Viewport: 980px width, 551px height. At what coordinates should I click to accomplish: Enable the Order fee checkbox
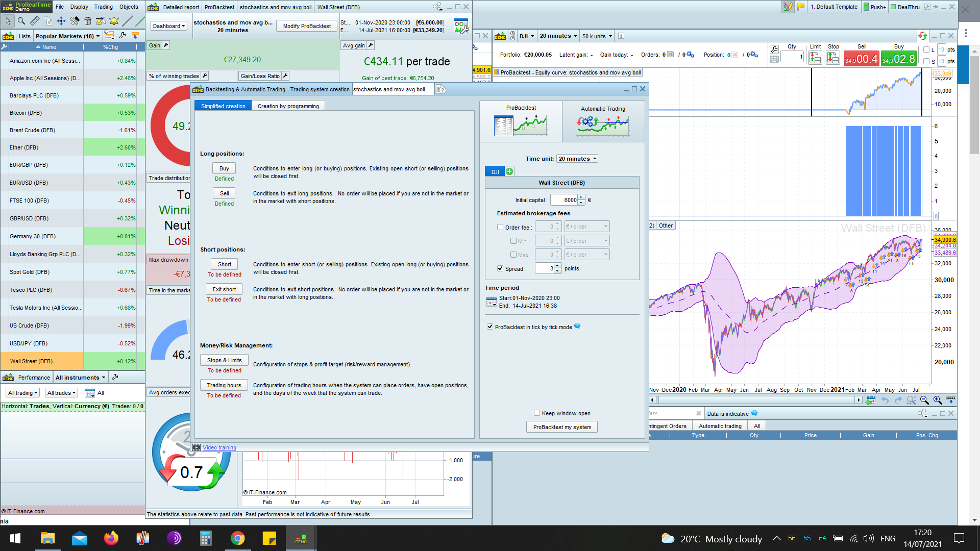click(x=501, y=227)
